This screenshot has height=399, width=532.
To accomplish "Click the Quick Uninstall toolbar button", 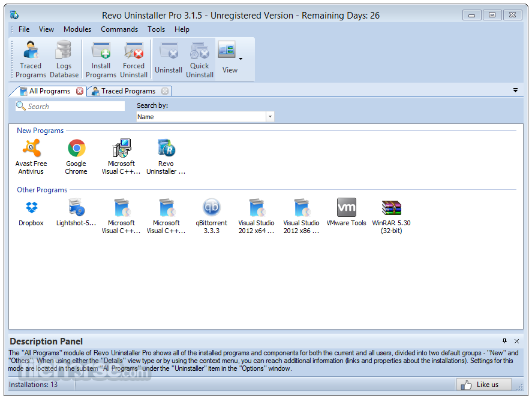I will pos(200,60).
